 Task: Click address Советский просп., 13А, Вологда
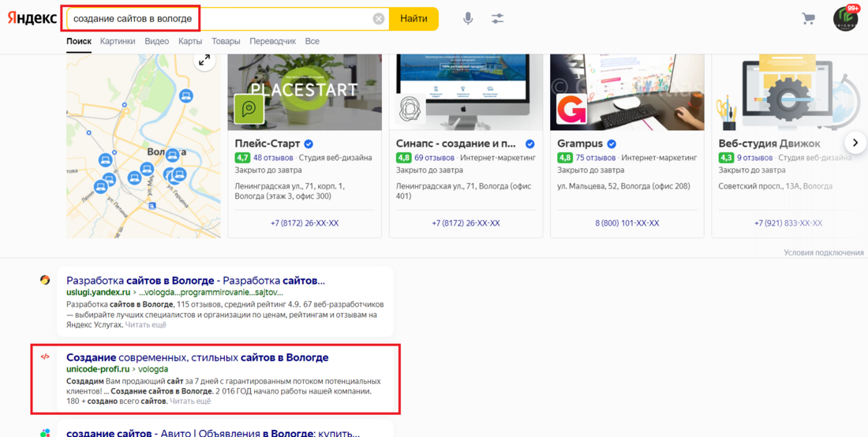[x=776, y=186]
